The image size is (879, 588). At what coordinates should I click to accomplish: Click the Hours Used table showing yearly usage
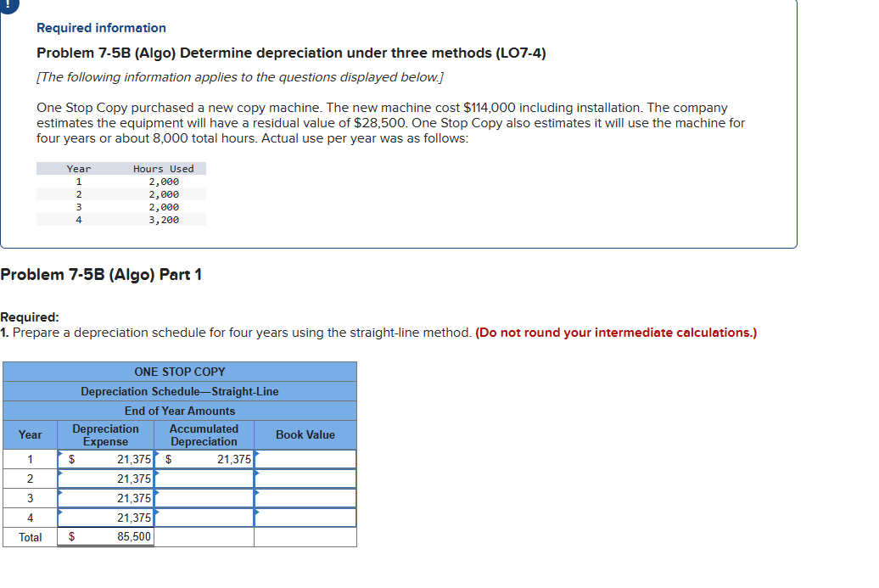point(121,193)
